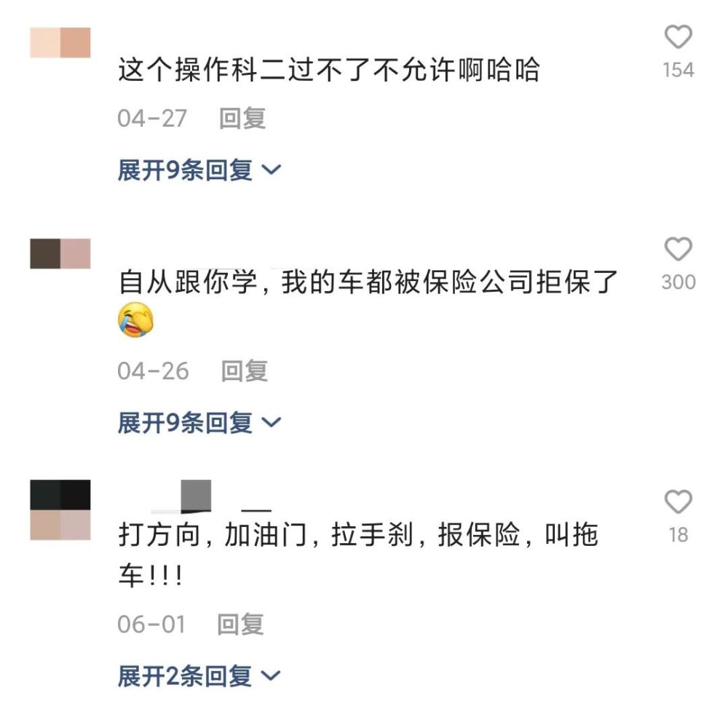Viewport: 728px width, 717px height.
Task: Open second commenter's avatar profile
Action: click(60, 253)
